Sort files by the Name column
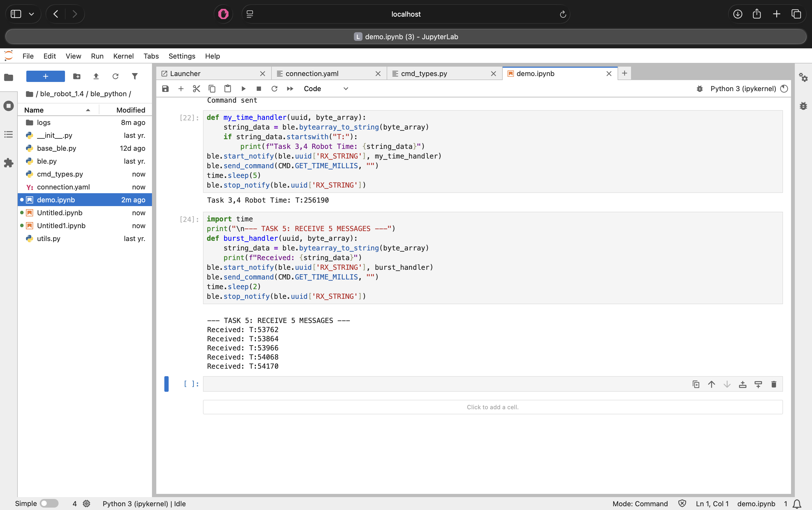Viewport: 812px width, 510px height. (34, 110)
